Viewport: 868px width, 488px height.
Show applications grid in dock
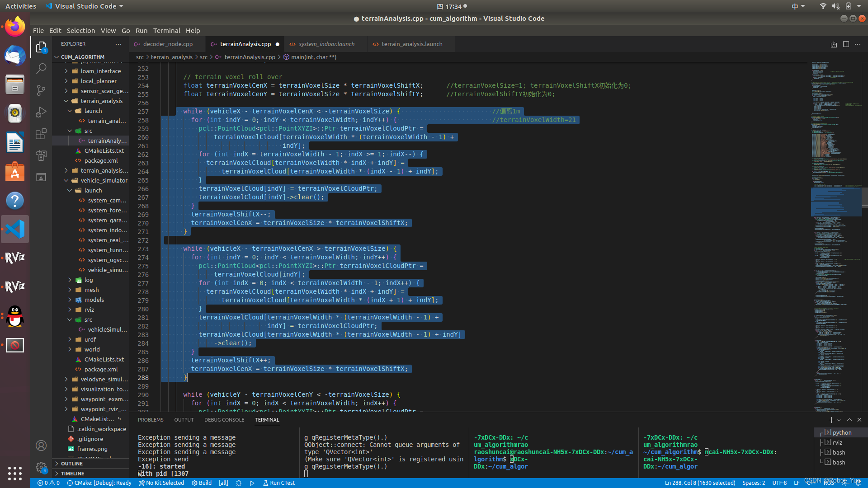coord(15,473)
